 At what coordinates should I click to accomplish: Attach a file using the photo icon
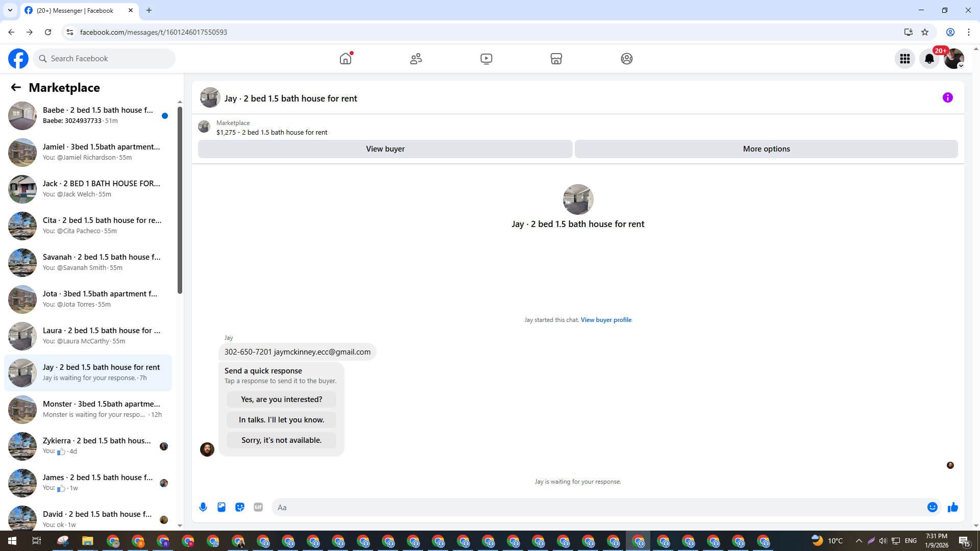[x=222, y=507]
